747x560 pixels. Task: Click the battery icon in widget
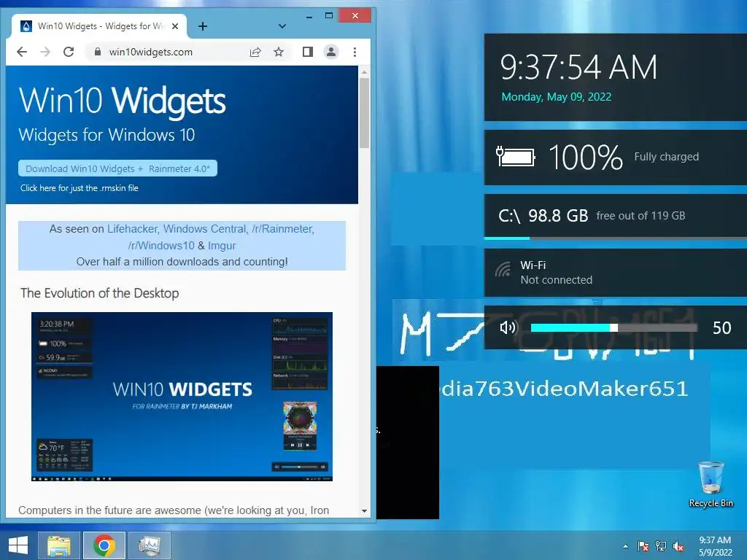tap(516, 156)
